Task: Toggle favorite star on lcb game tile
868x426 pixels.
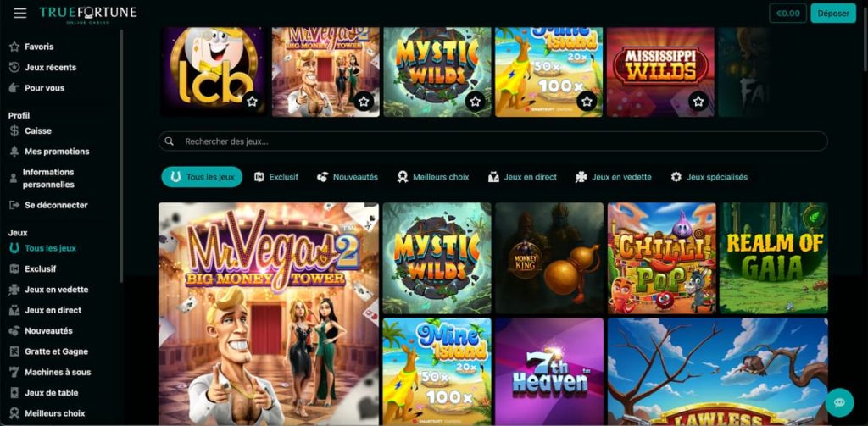Action: [x=252, y=102]
